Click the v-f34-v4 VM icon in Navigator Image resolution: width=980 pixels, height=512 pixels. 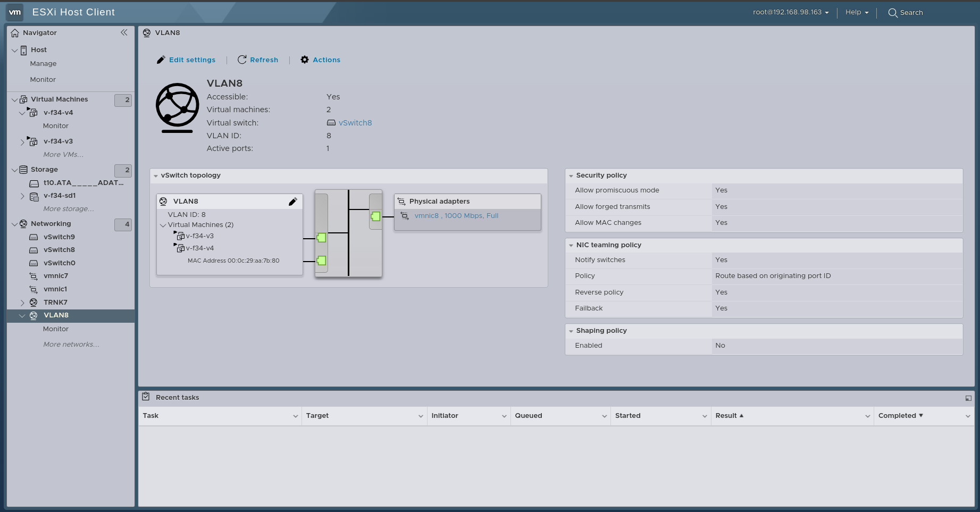pyautogui.click(x=32, y=112)
